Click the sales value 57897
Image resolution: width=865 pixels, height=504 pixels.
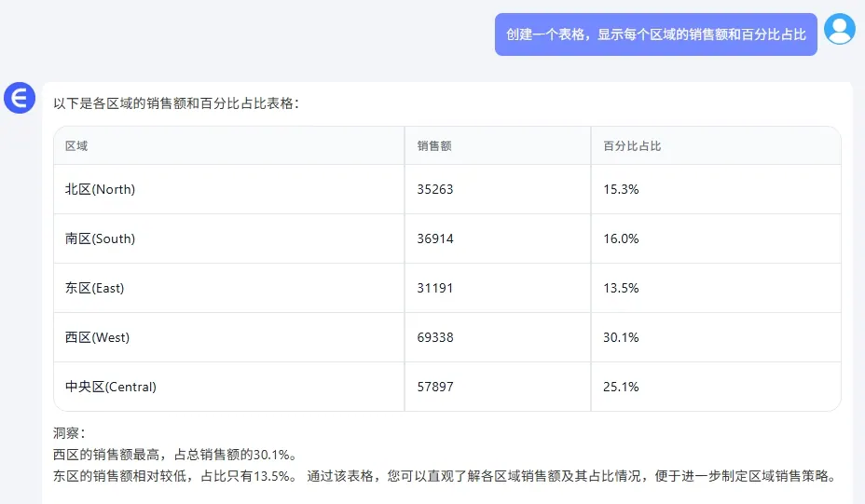pyautogui.click(x=434, y=387)
